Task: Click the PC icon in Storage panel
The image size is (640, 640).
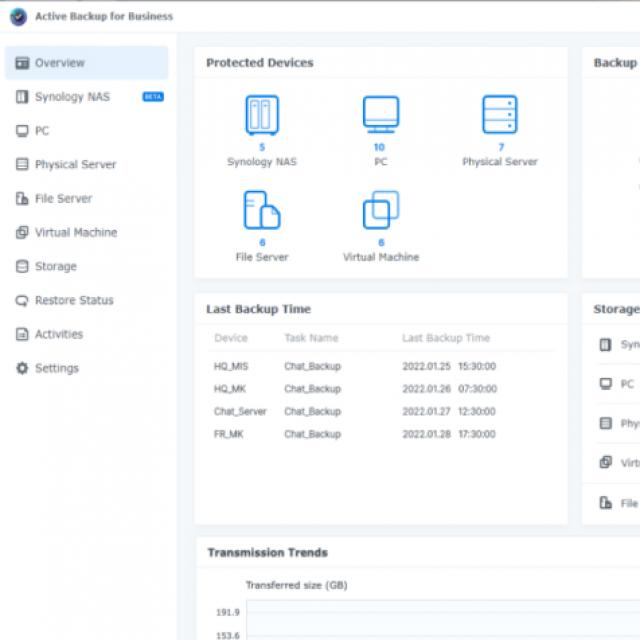Action: (x=605, y=384)
